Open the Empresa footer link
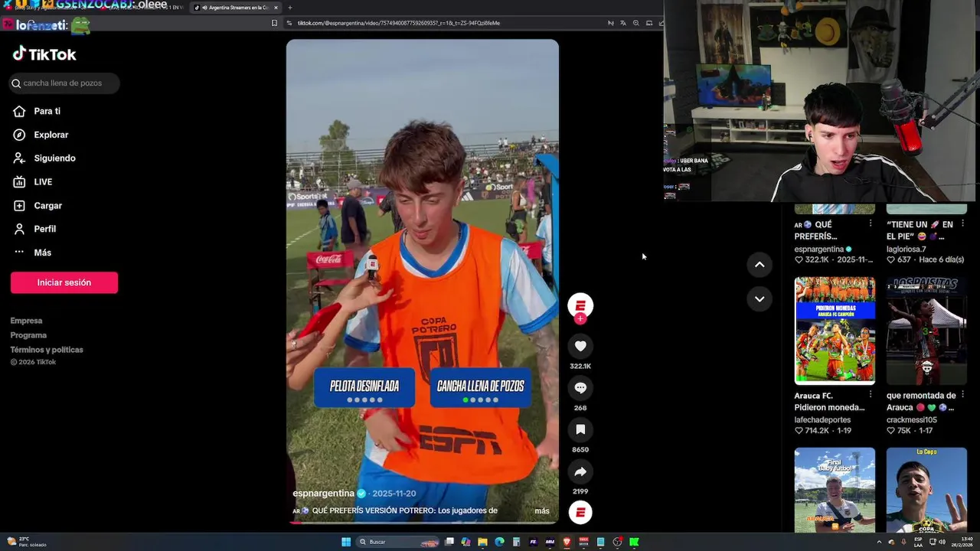980x551 pixels. [26, 321]
